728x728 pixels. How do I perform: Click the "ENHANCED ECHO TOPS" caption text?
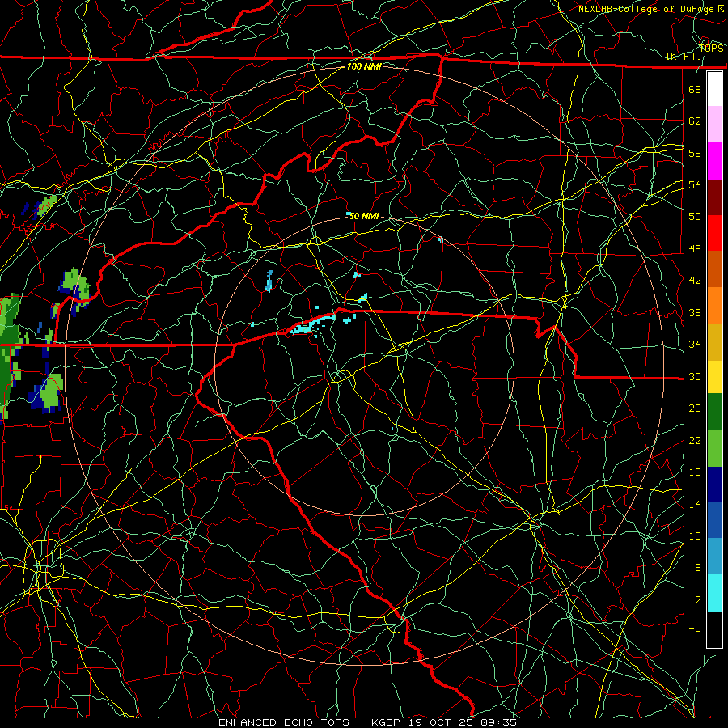tap(284, 722)
